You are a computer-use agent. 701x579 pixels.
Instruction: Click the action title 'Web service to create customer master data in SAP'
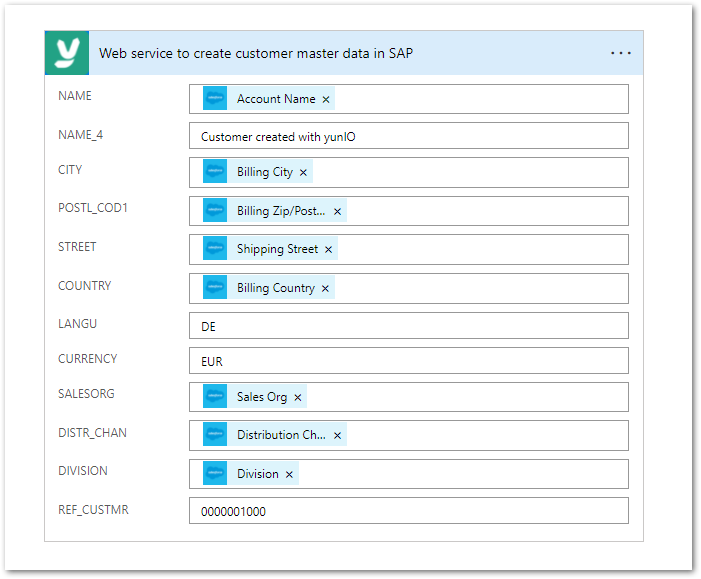click(256, 53)
